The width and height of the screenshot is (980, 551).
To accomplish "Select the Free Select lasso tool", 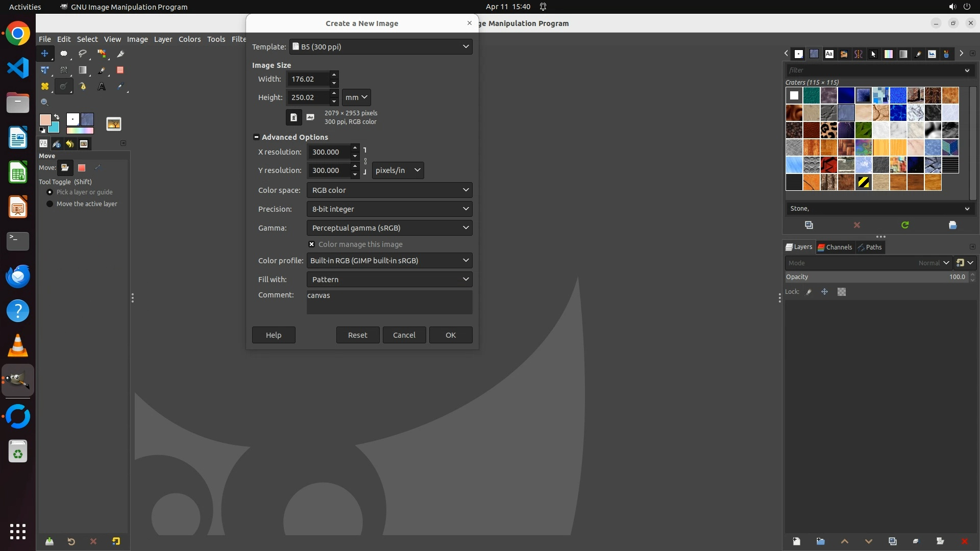I will point(82,54).
